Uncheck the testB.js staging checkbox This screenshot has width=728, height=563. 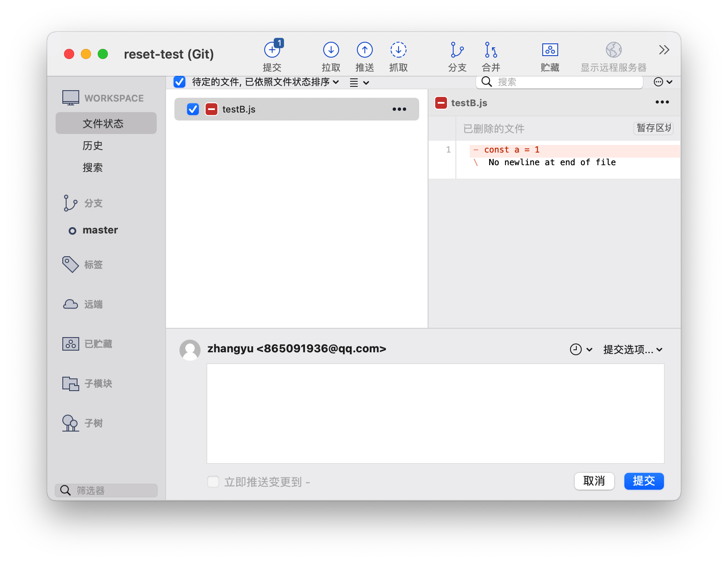click(193, 109)
